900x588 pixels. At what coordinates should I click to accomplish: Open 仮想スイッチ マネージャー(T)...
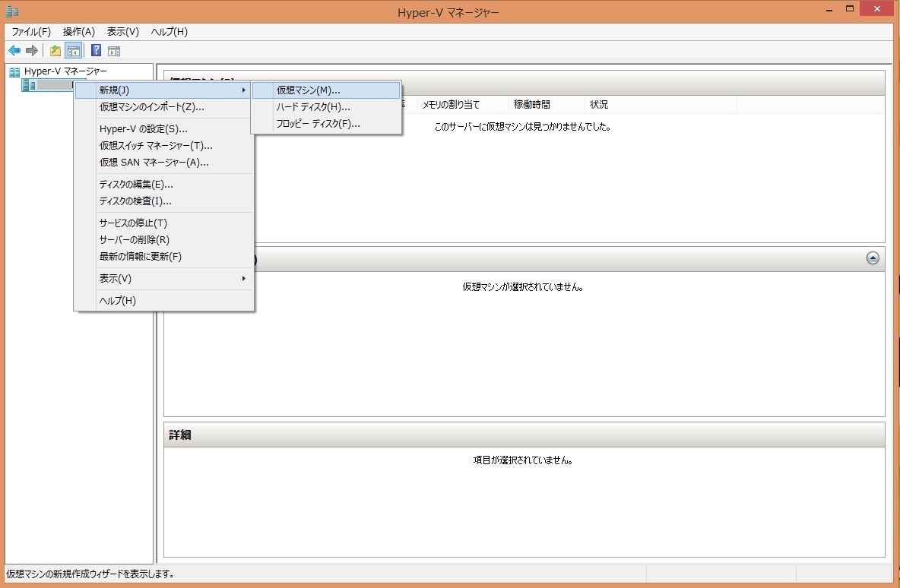click(156, 146)
